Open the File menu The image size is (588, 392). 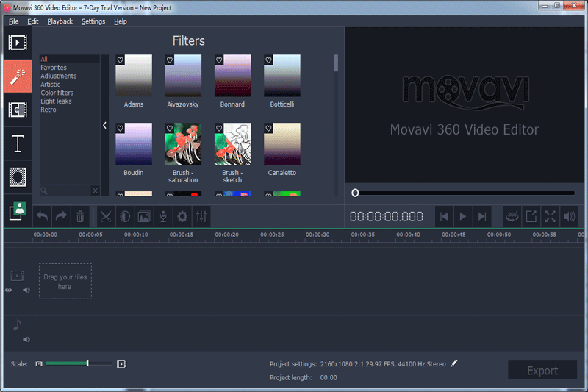click(x=13, y=21)
